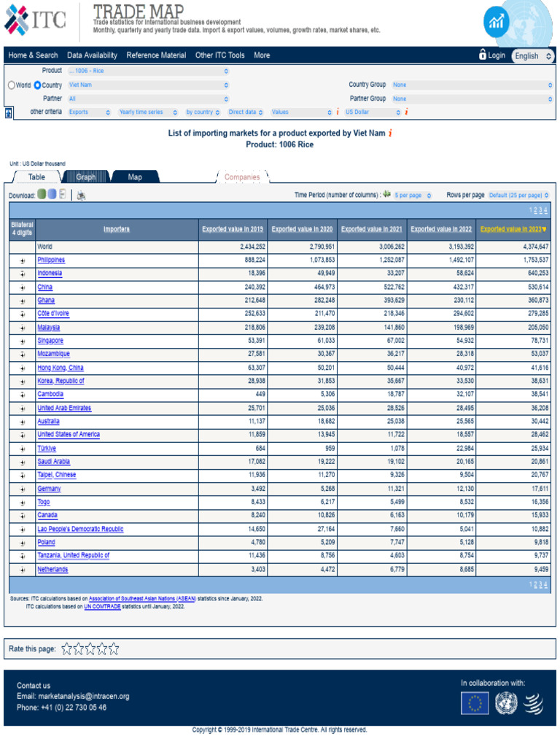This screenshot has height=747, width=560.
Task: Open the English language selector
Action: (x=533, y=55)
